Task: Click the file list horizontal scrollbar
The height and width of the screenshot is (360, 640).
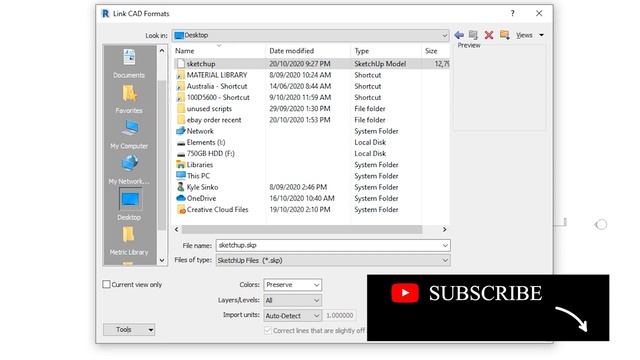Action: click(302, 229)
